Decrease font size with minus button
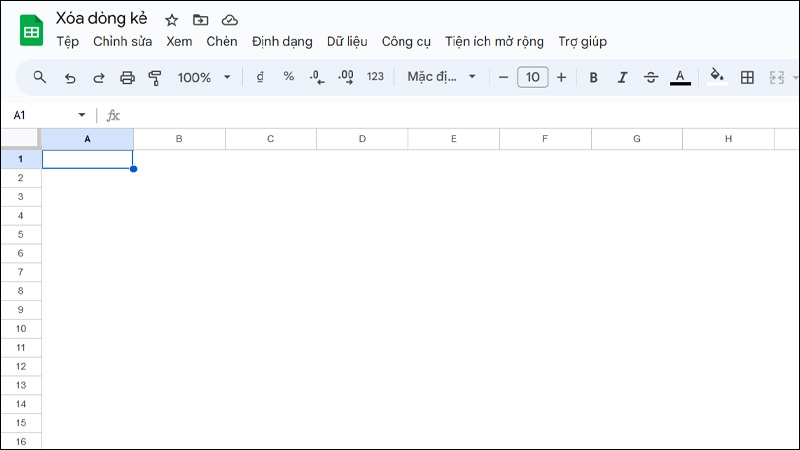This screenshot has width=800, height=450. 503,78
